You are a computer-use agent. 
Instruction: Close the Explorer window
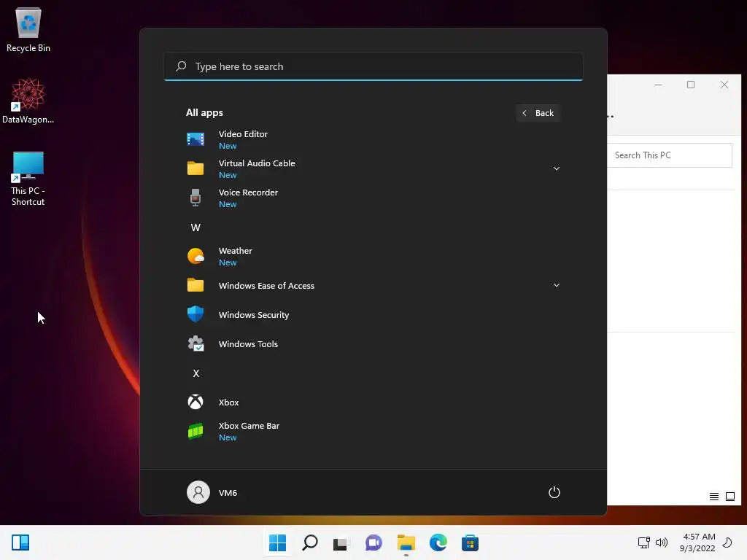pyautogui.click(x=724, y=85)
